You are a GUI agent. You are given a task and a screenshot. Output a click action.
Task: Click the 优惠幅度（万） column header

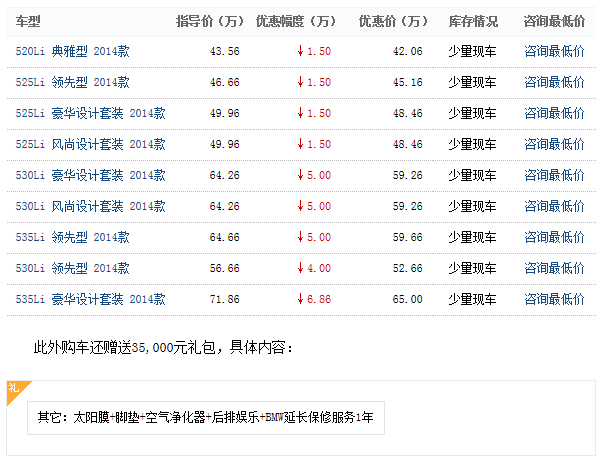coord(296,21)
